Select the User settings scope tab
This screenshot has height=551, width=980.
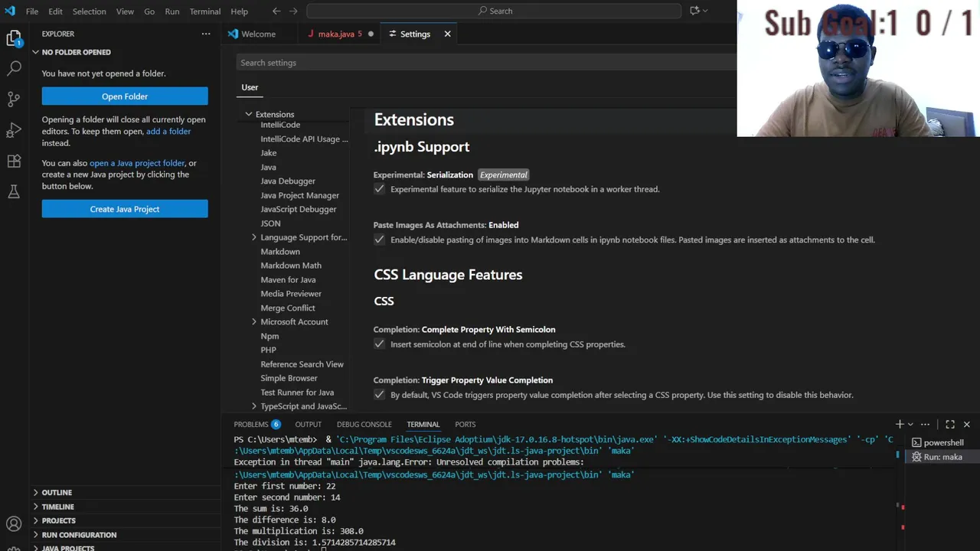250,87
